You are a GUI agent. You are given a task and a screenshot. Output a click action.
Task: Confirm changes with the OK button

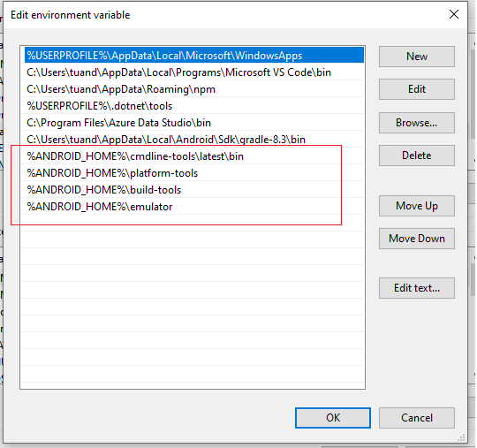[333, 418]
